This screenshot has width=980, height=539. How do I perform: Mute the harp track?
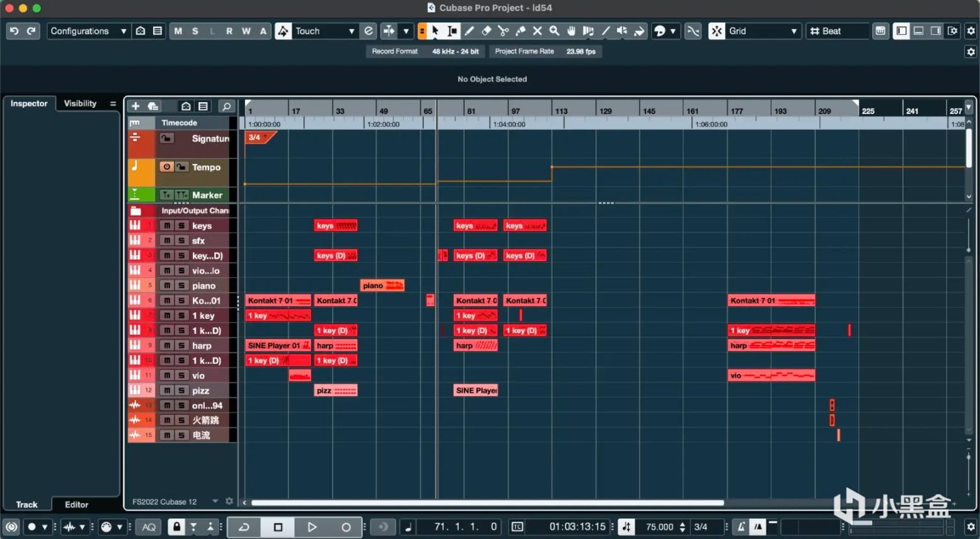[x=167, y=345]
